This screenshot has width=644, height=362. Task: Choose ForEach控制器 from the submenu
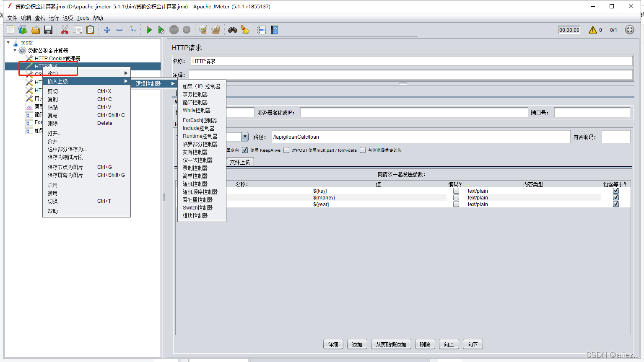(x=202, y=120)
